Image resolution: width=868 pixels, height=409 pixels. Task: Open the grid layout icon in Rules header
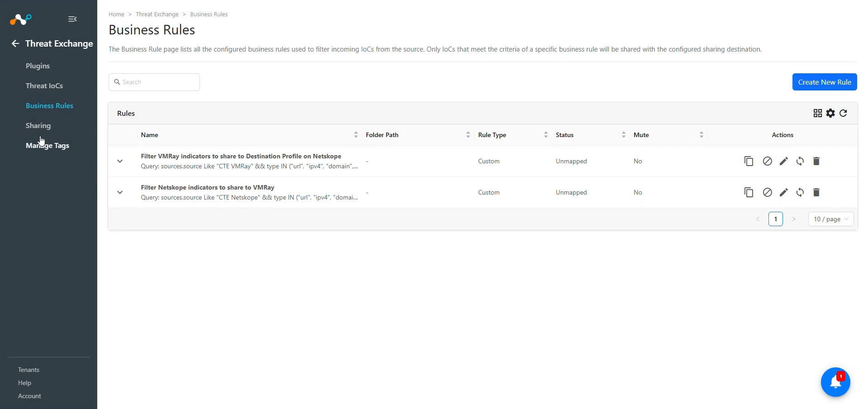[x=817, y=113]
